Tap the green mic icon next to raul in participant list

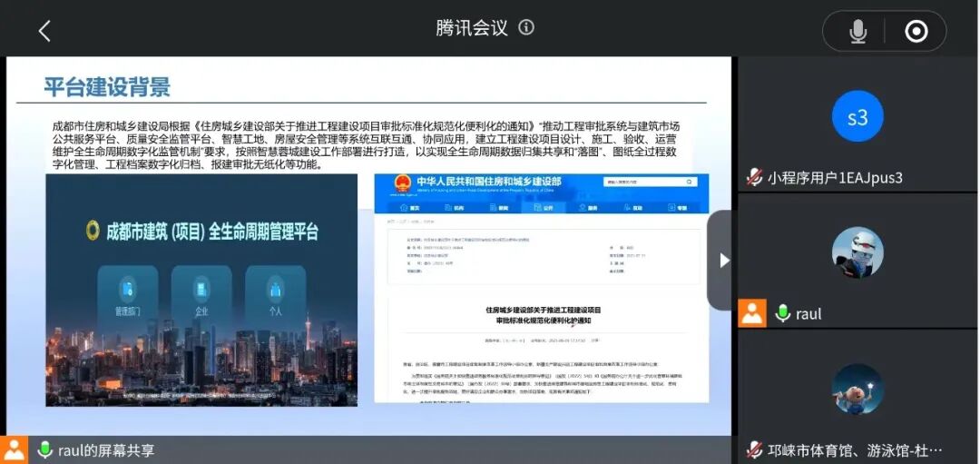(782, 313)
